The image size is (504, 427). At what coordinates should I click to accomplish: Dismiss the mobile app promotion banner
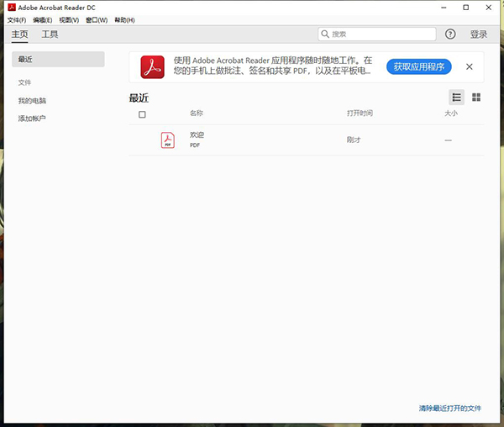tap(469, 66)
